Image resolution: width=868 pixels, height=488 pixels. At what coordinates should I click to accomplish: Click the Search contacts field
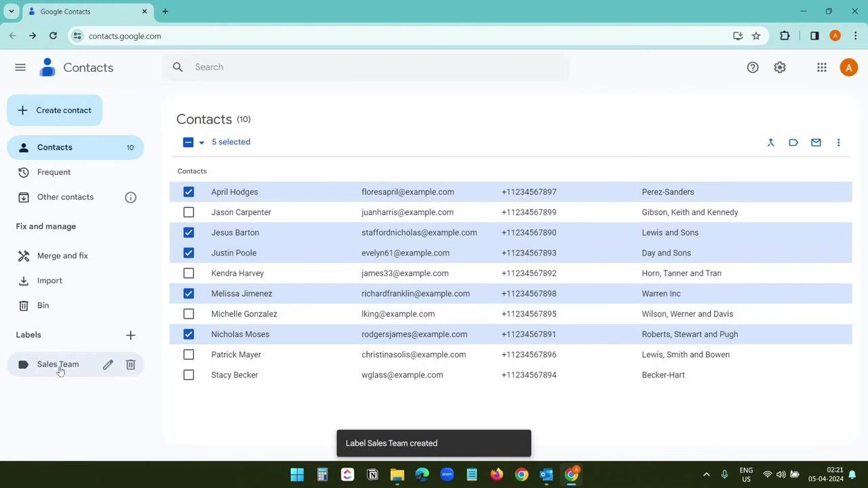click(366, 67)
